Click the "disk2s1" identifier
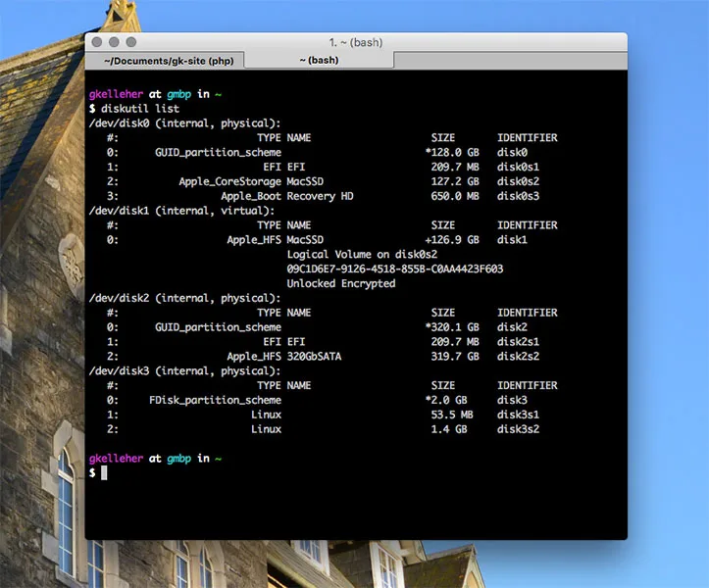The image size is (709, 588). 518,342
